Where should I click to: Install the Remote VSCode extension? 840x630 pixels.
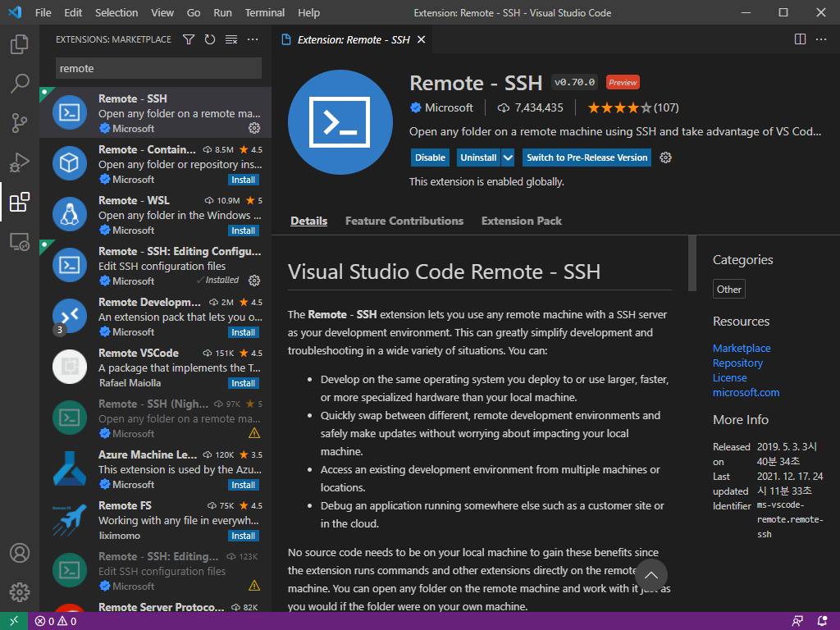243,383
